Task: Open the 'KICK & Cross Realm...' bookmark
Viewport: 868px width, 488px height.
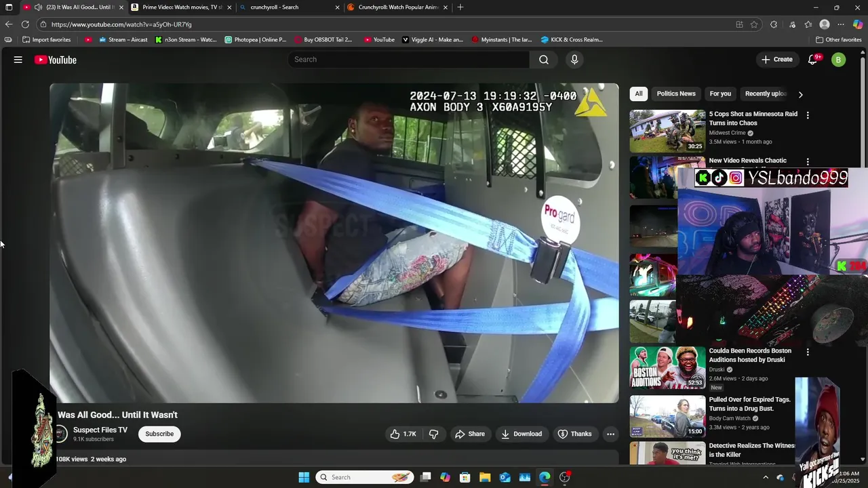Action: tap(572, 39)
